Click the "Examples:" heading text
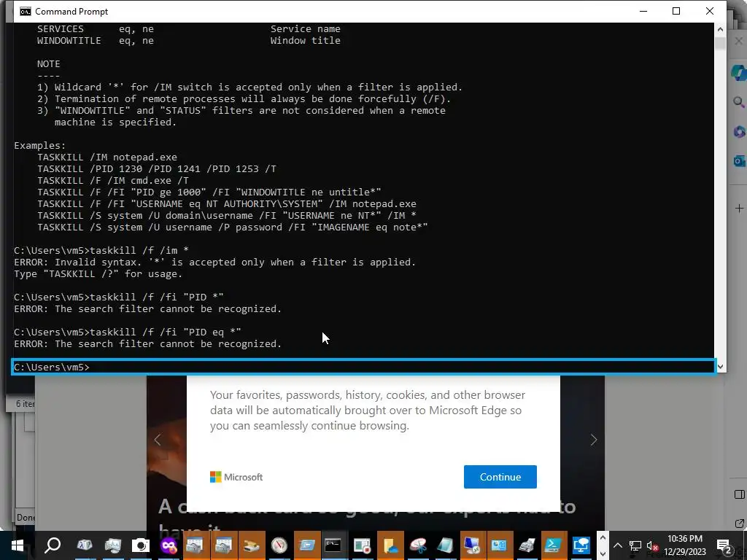 coord(40,146)
